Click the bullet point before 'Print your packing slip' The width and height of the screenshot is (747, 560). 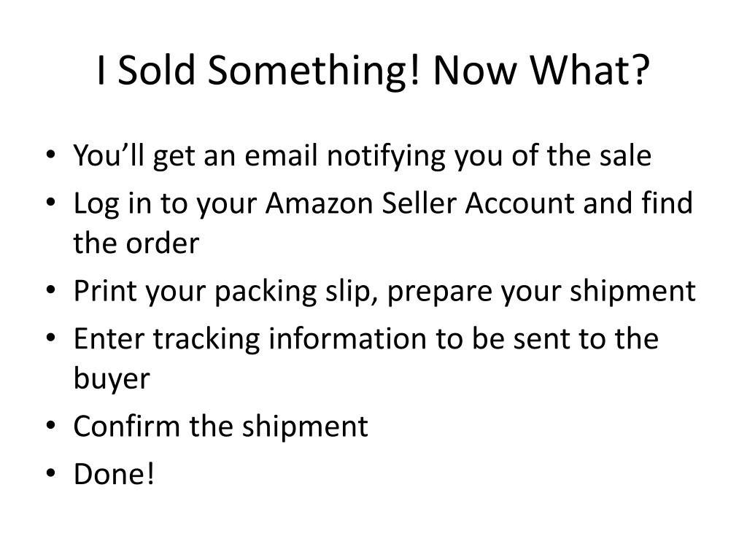coord(51,290)
